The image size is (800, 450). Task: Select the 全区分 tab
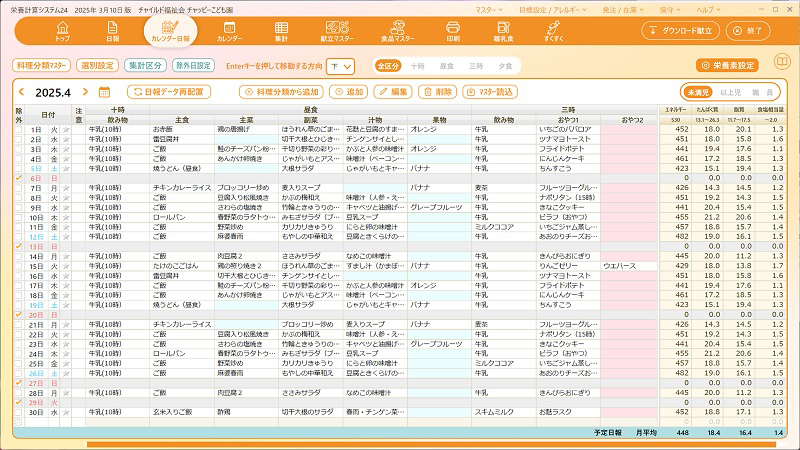pyautogui.click(x=388, y=66)
